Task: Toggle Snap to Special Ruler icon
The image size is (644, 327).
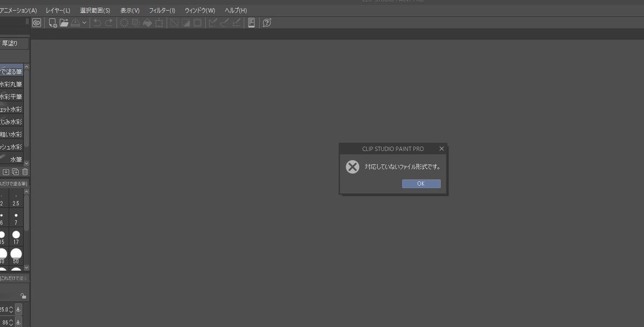Action: pyautogui.click(x=224, y=23)
